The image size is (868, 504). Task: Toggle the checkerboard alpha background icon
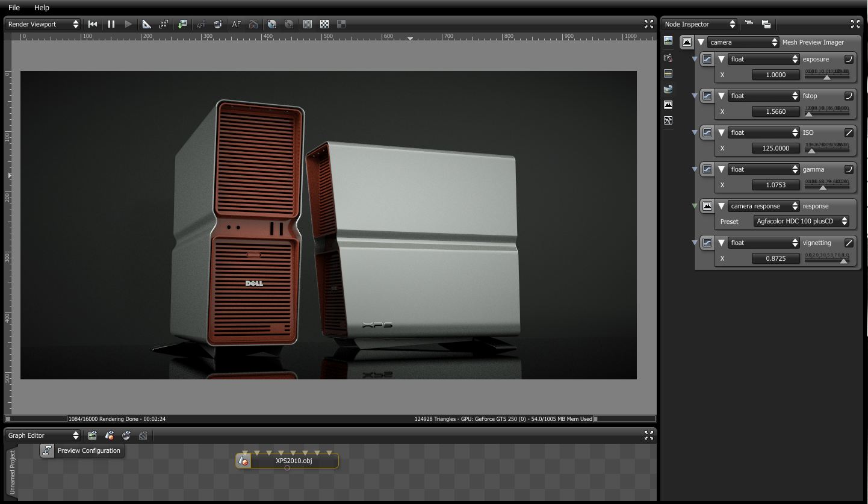324,24
